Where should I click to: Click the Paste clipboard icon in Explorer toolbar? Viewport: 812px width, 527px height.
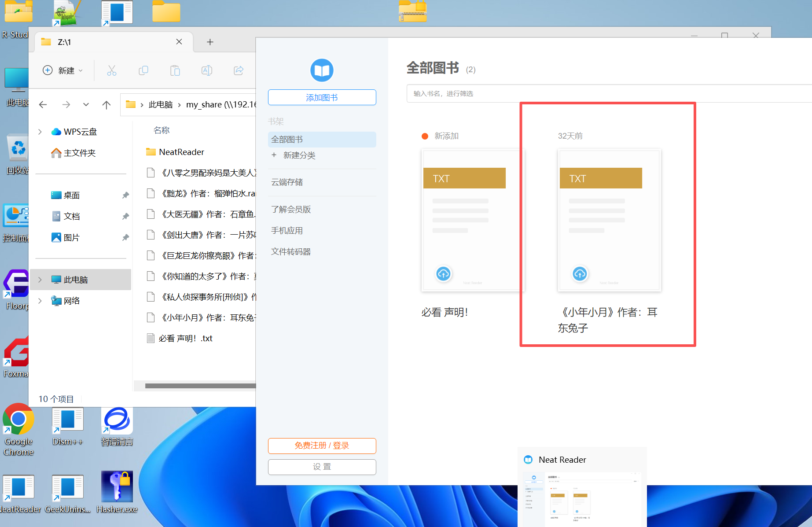[175, 70]
